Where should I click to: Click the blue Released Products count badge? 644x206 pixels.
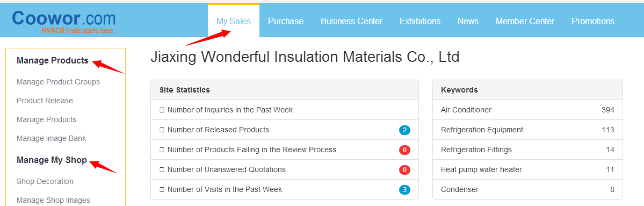coord(404,130)
